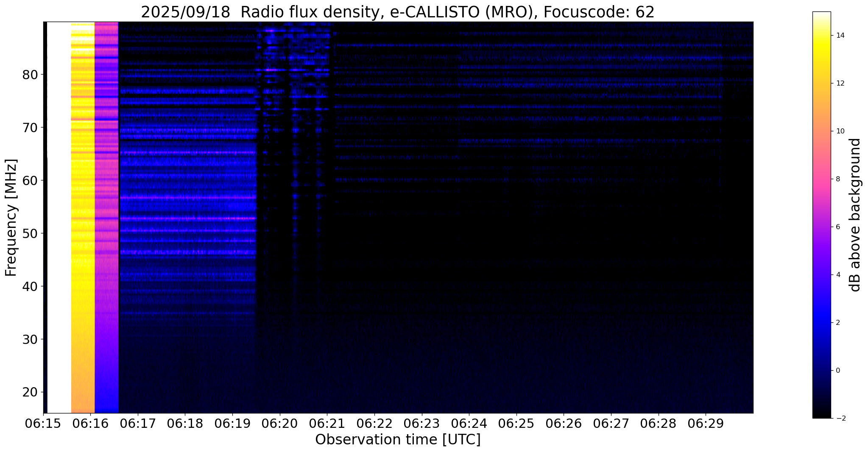Click the colorbar tick label 10
Image resolution: width=868 pixels, height=452 pixels.
[840, 131]
